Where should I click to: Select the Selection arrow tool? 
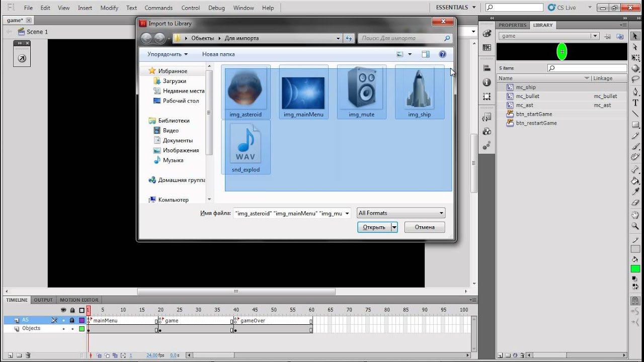click(635, 36)
